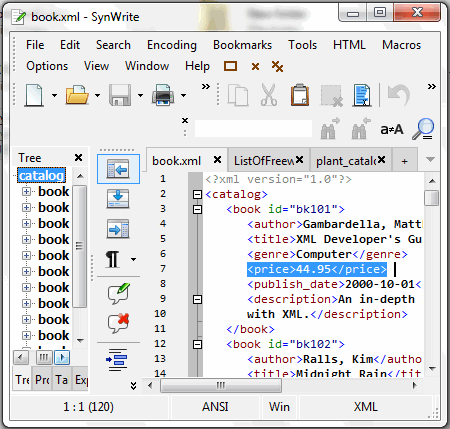Screen dimensions: 450x429
Task: Click tree panel tabs scroll right arrow
Action: pos(62,358)
